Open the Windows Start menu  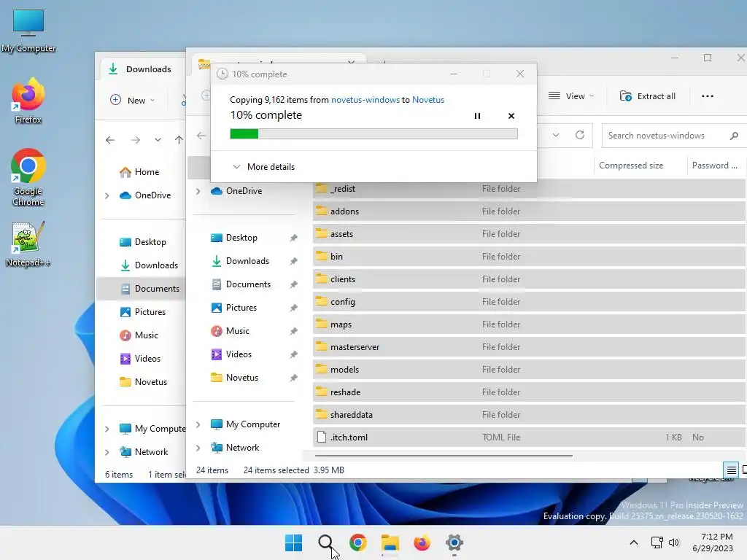coord(293,542)
